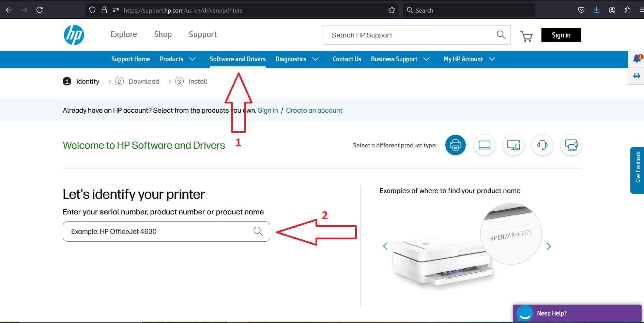Click the print page icon

pos(637,76)
